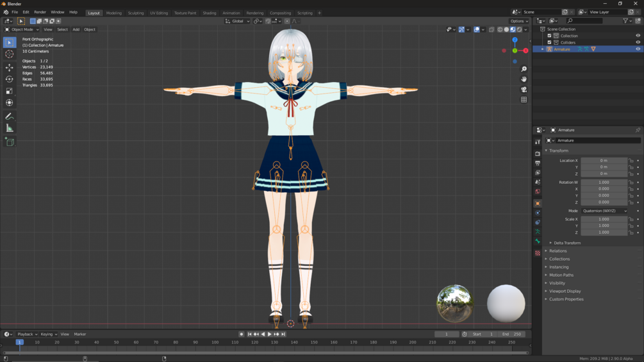Toggle viewport overlays button
The width and height of the screenshot is (644, 362).
pos(476,29)
